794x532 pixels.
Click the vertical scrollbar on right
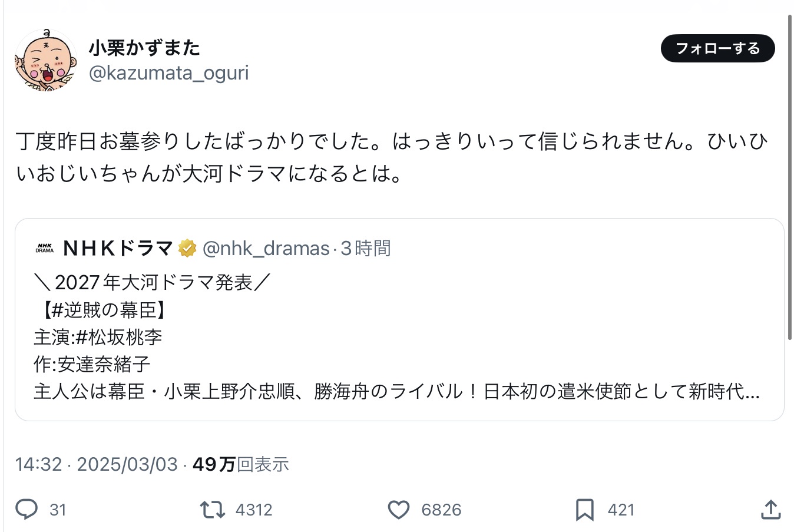790,177
